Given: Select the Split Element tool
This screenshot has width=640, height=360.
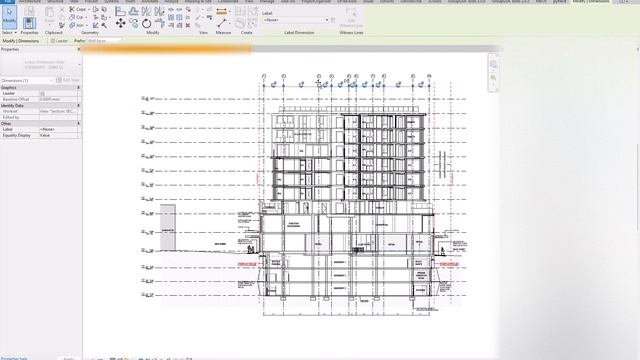Looking at the screenshot, I should tap(171, 9).
